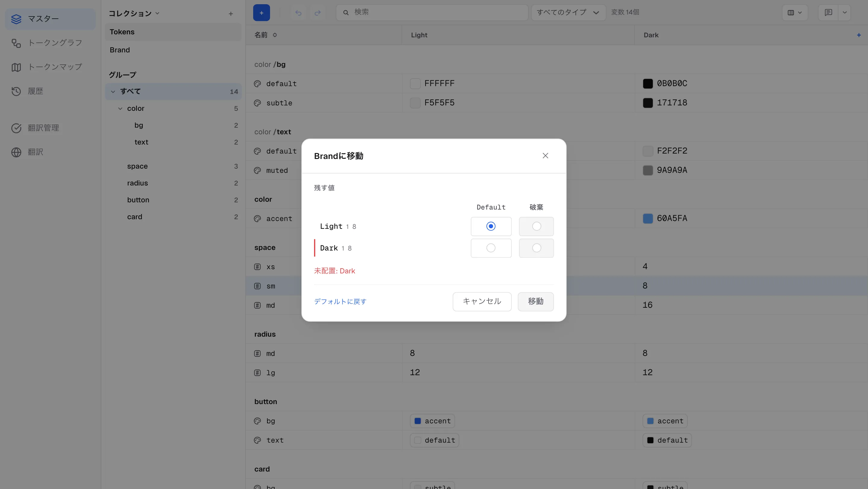This screenshot has width=868, height=489.
Task: Add a new mode with the plus beside Dark
Action: coord(859,35)
